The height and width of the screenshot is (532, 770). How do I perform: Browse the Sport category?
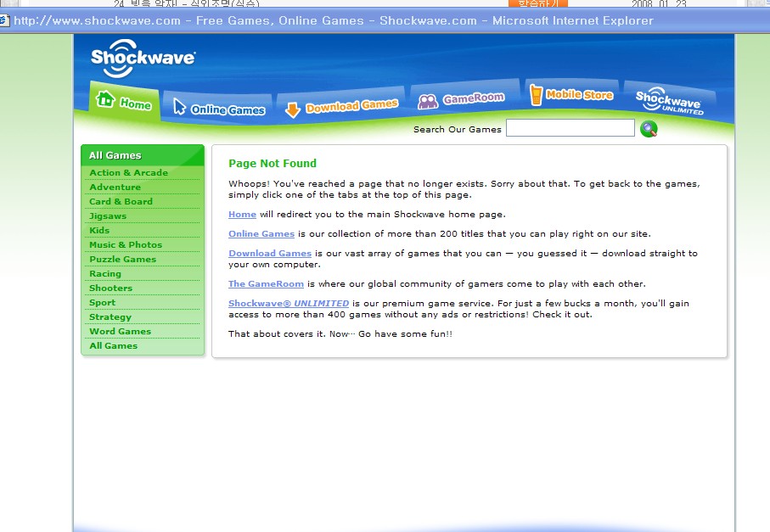coord(102,302)
